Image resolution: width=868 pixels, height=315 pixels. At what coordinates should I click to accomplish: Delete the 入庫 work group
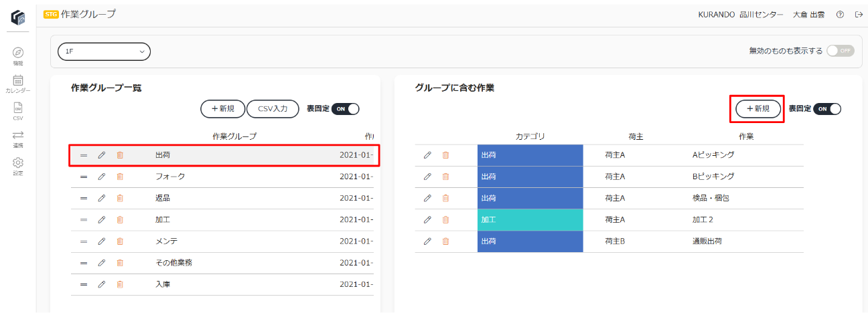coord(120,284)
